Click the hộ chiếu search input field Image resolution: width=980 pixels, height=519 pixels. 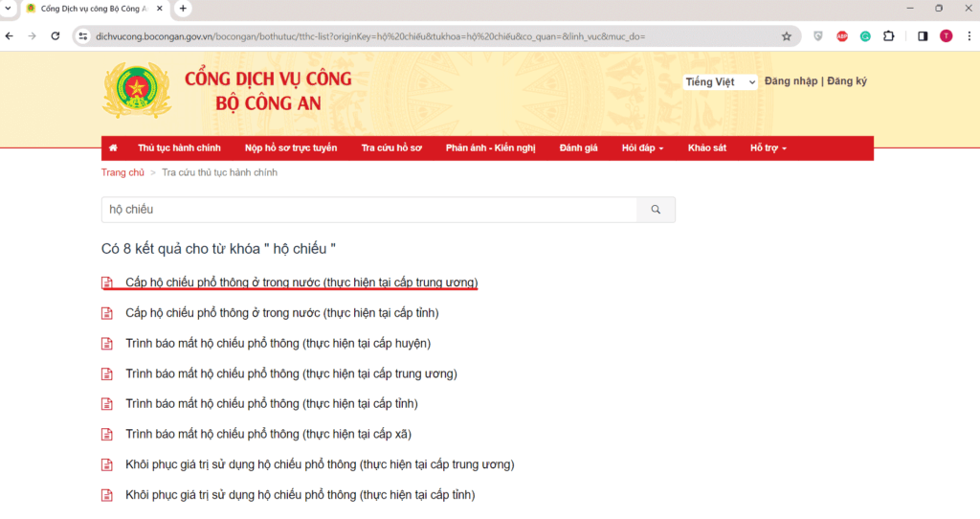pyautogui.click(x=368, y=210)
